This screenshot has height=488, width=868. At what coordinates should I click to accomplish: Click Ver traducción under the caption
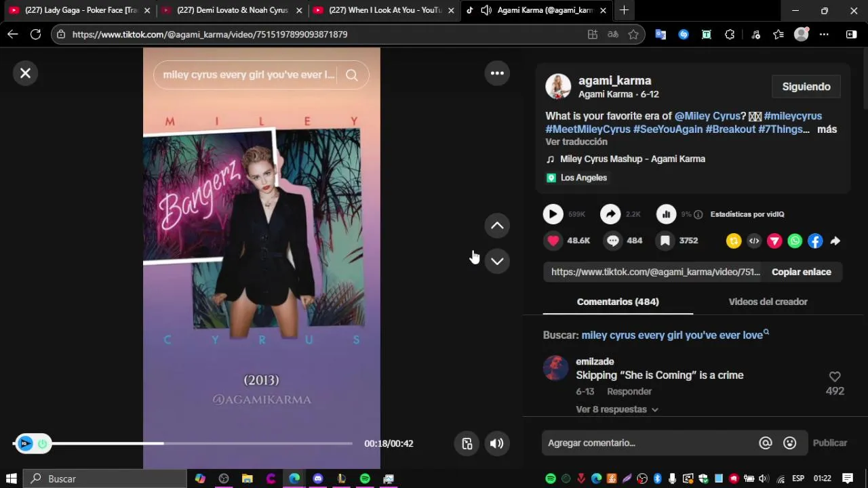point(576,142)
